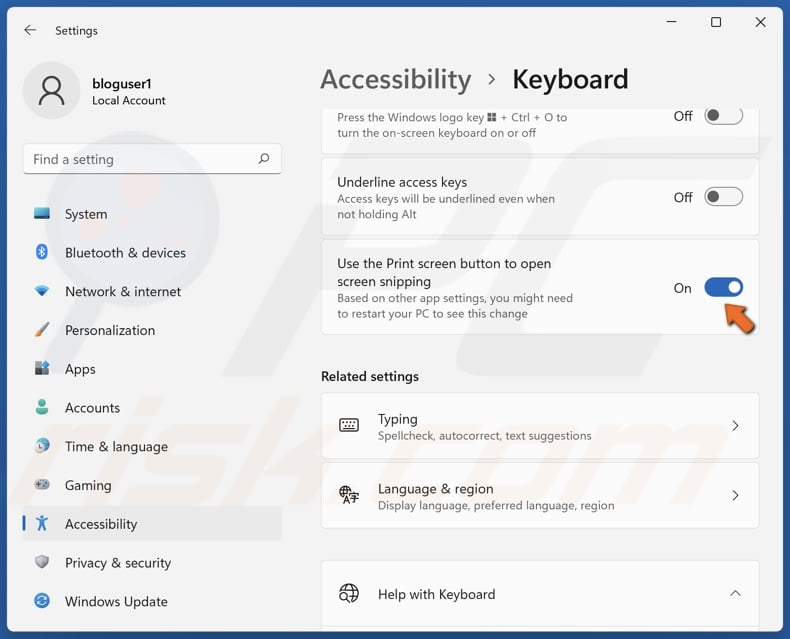Select Apps in sidebar
Image resolution: width=790 pixels, height=639 pixels.
152,368
